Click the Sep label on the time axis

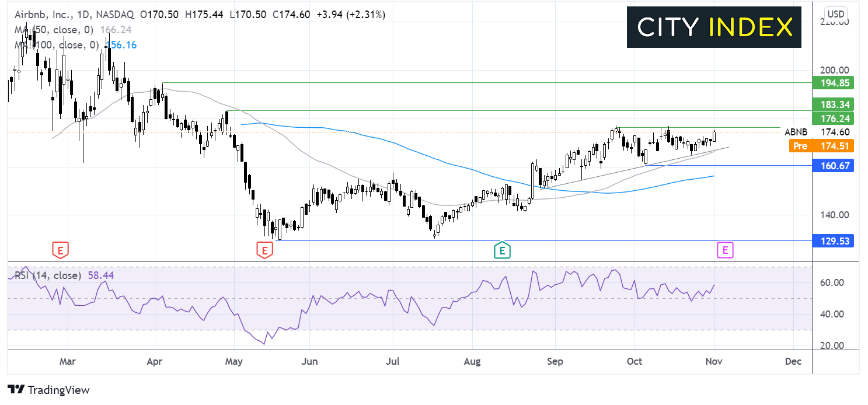pyautogui.click(x=555, y=362)
